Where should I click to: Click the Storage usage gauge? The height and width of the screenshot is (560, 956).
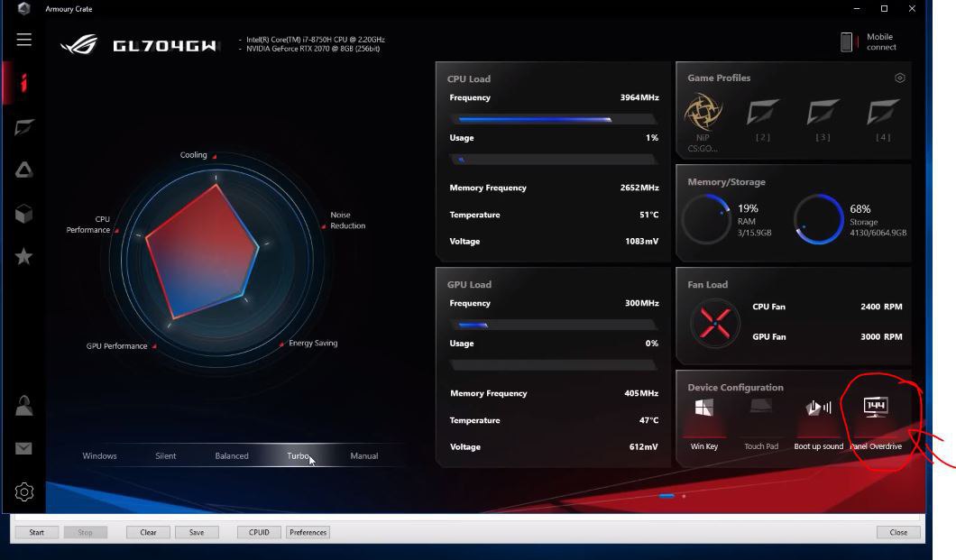click(x=819, y=219)
